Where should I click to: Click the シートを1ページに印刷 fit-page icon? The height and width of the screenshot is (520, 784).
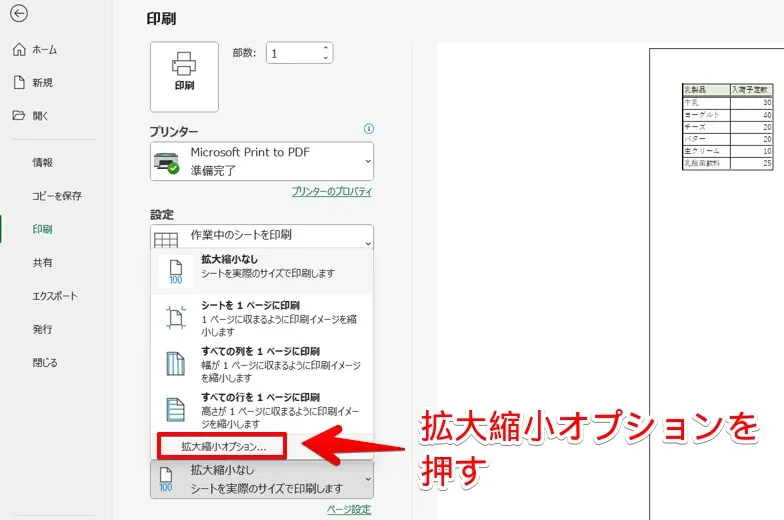click(176, 318)
